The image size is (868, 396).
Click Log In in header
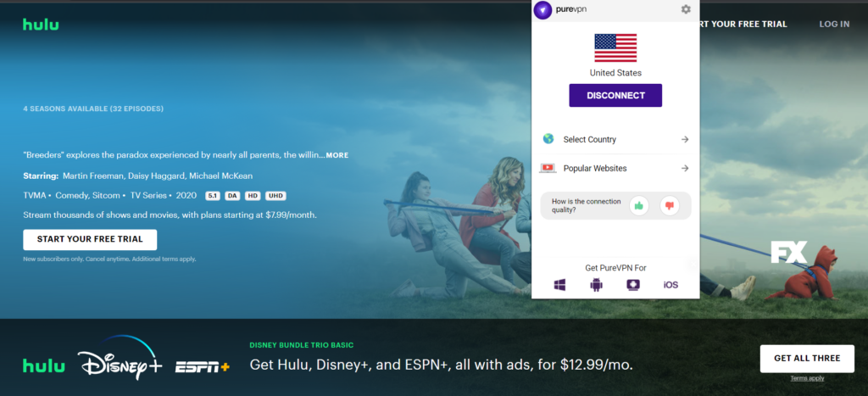tap(834, 24)
